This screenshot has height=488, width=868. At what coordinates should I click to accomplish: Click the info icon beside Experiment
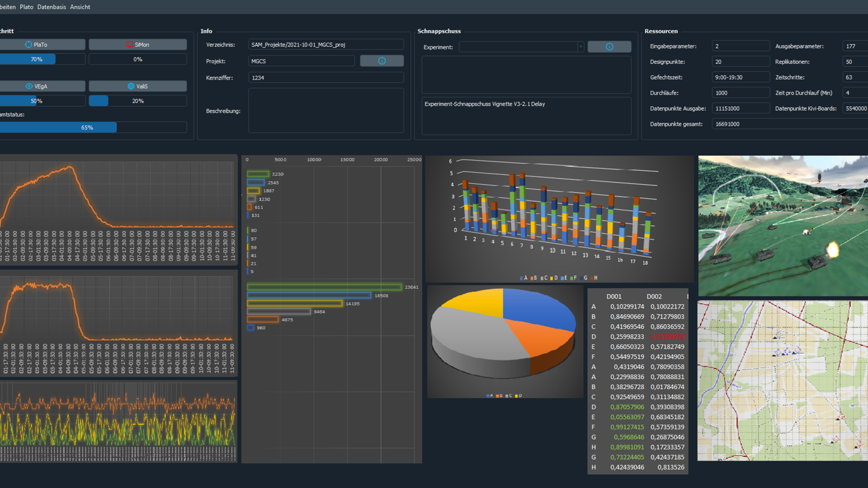pos(609,47)
